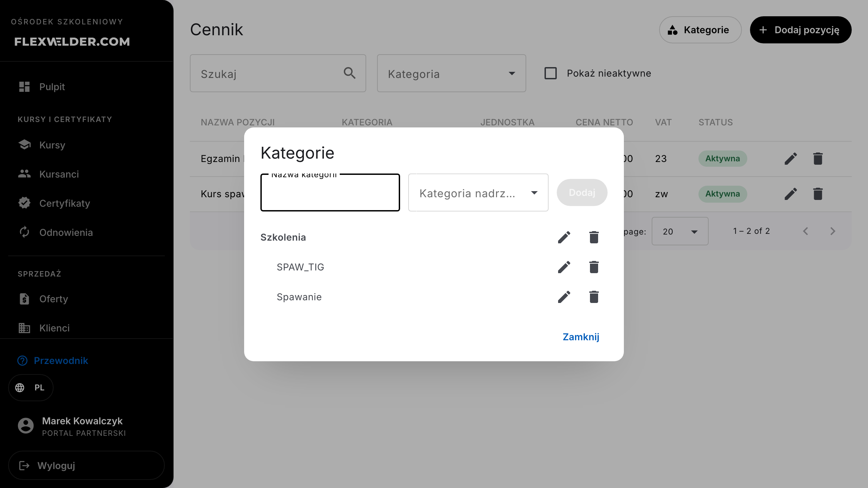The height and width of the screenshot is (488, 868).
Task: Click the Wyloguj button
Action: 86,465
